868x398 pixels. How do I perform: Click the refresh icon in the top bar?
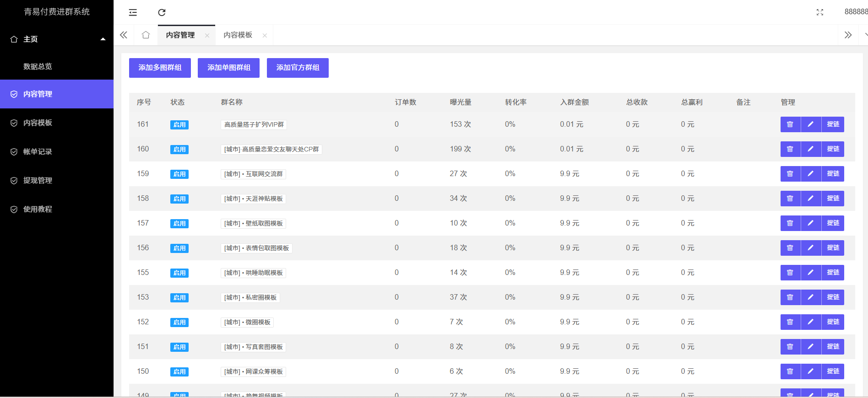[162, 12]
